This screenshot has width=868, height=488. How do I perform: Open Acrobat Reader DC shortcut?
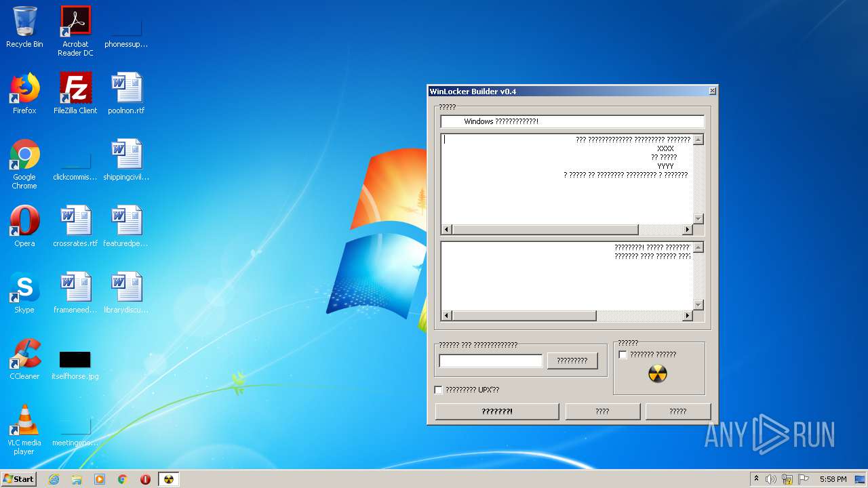coord(75,30)
